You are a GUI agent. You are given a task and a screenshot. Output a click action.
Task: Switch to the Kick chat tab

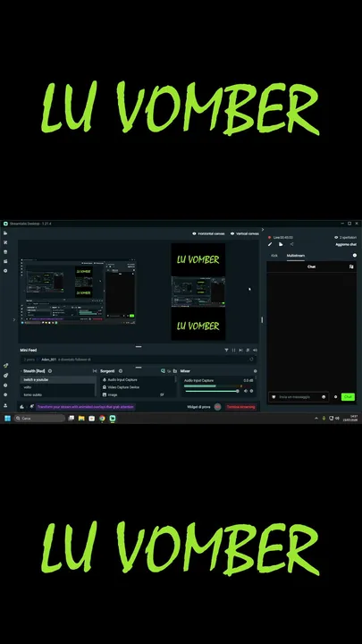[x=274, y=256]
